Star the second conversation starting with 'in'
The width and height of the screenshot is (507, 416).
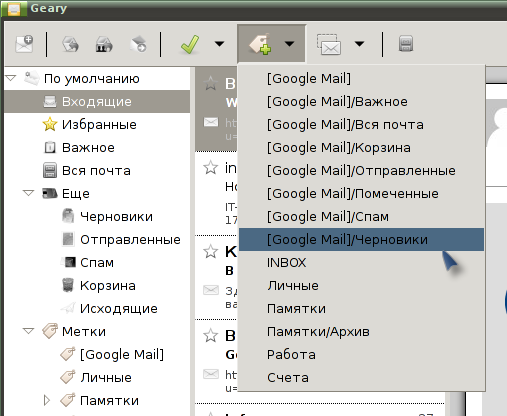[x=211, y=167]
